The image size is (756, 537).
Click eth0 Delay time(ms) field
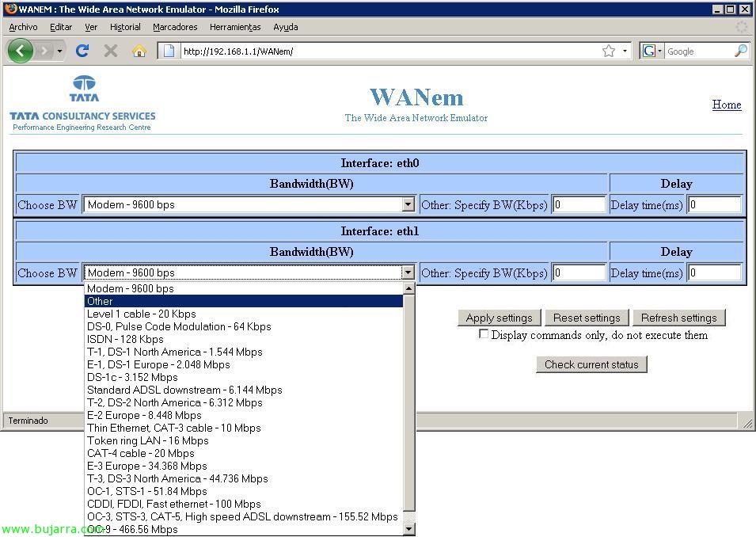pyautogui.click(x=714, y=204)
